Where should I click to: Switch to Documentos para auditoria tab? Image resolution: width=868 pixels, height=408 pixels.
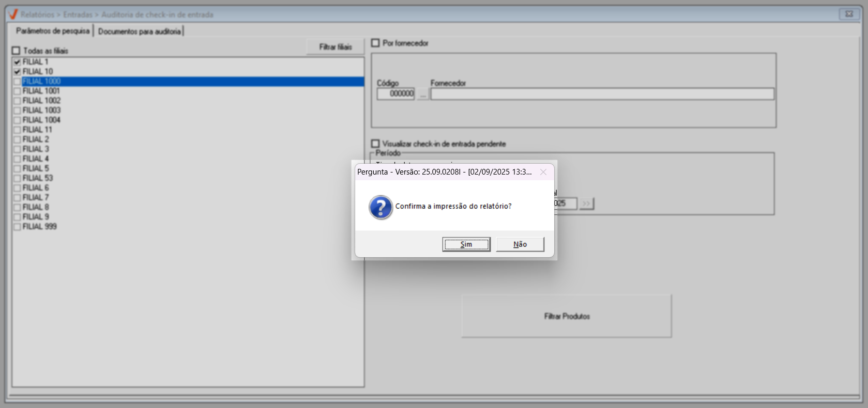(x=140, y=32)
